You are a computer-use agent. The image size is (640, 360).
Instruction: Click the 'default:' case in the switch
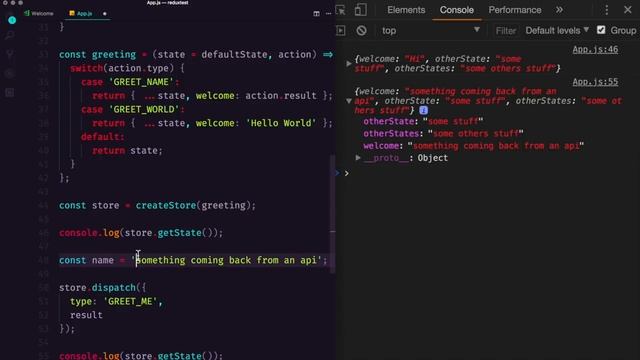[102, 137]
